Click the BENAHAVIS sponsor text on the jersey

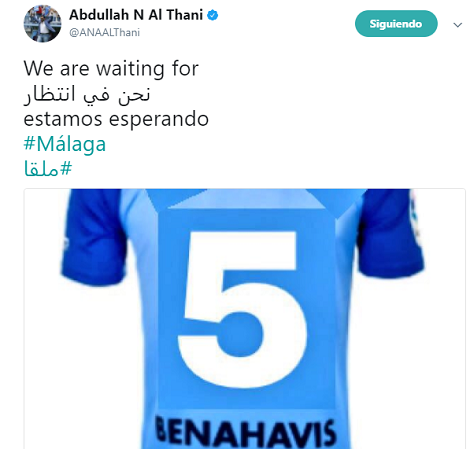[245, 432]
